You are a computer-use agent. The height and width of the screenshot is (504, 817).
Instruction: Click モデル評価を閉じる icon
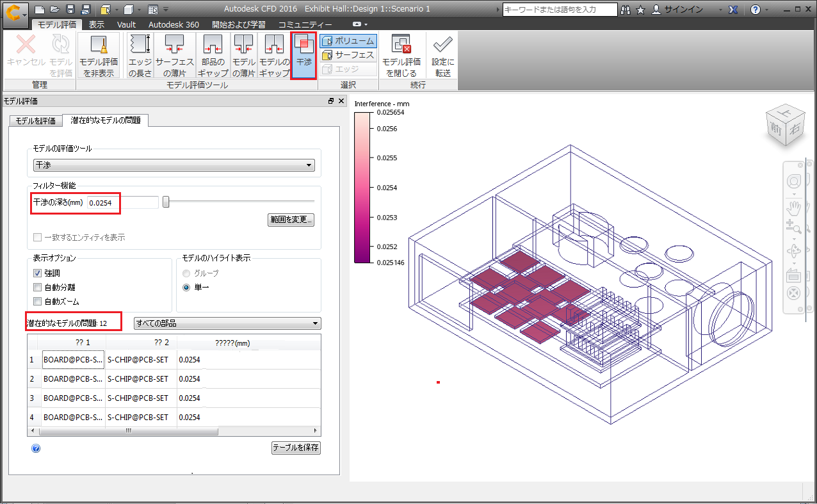(x=401, y=56)
